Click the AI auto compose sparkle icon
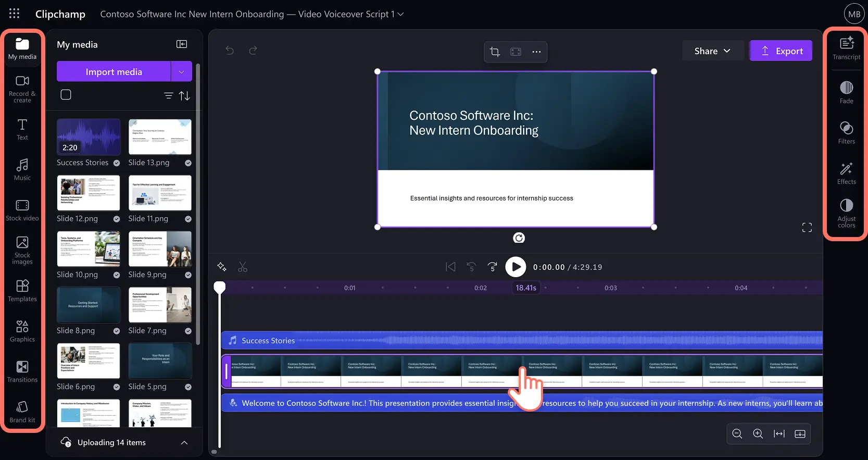 [222, 267]
